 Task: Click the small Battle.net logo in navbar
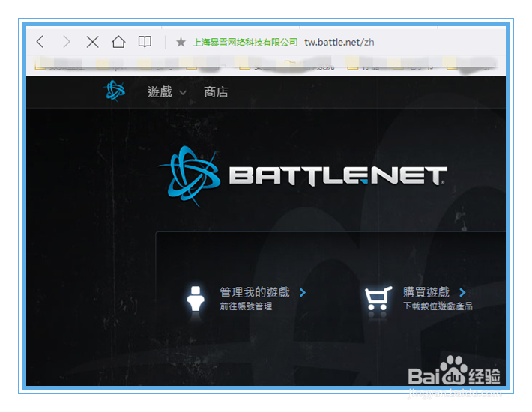115,91
